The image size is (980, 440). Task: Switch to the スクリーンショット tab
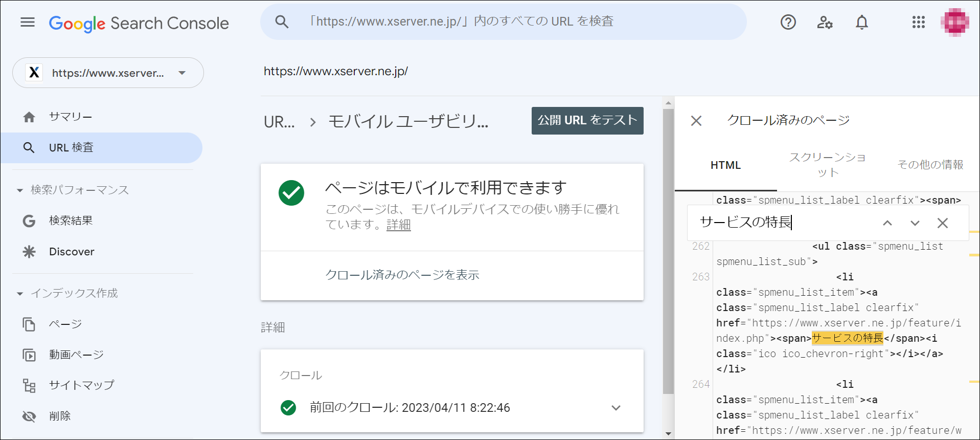click(x=827, y=165)
